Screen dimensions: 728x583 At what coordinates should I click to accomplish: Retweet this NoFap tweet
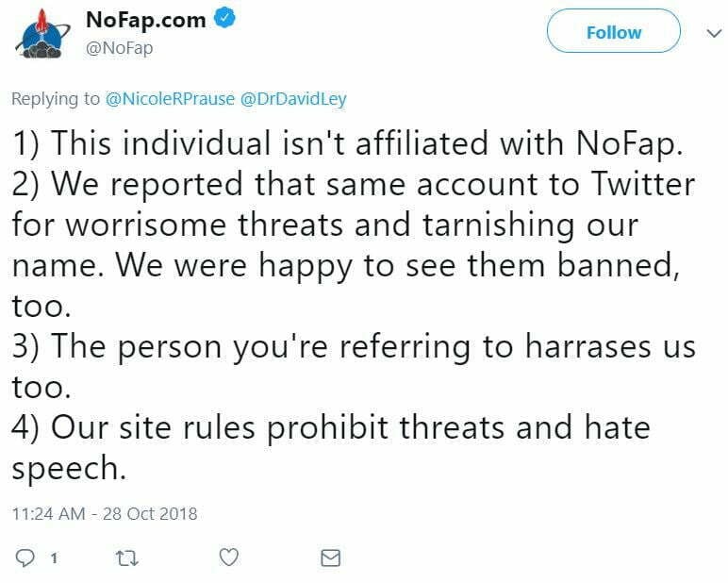tap(125, 558)
